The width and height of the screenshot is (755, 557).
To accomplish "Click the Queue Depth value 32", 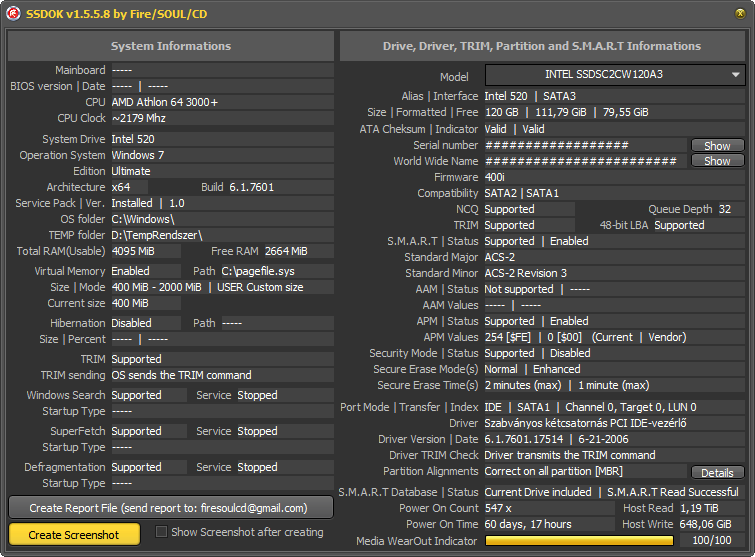I will tap(725, 209).
